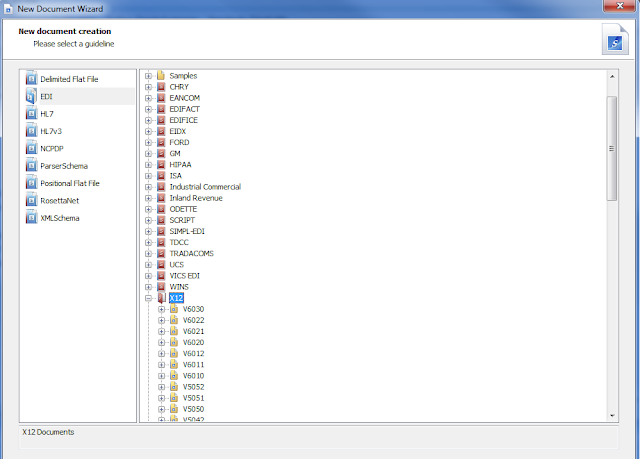
Task: Expand the SCRIPT tree node
Action: [x=148, y=220]
